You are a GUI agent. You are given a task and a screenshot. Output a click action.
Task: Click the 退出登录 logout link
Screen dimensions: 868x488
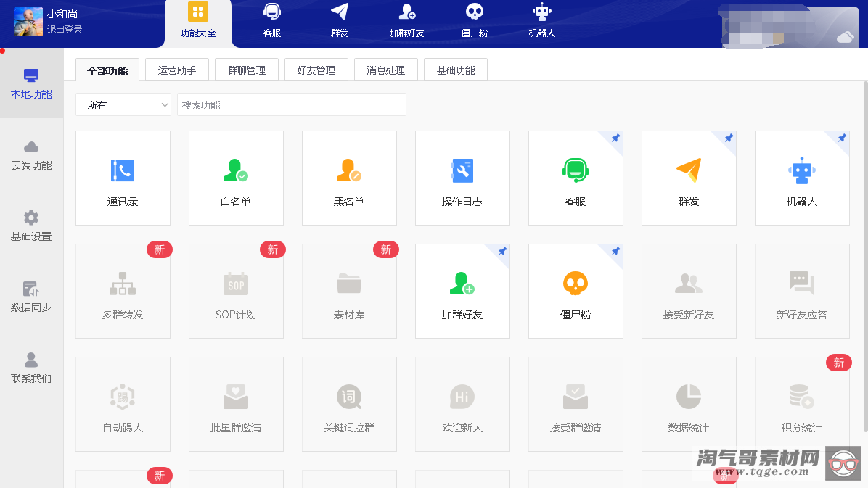pos(65,30)
